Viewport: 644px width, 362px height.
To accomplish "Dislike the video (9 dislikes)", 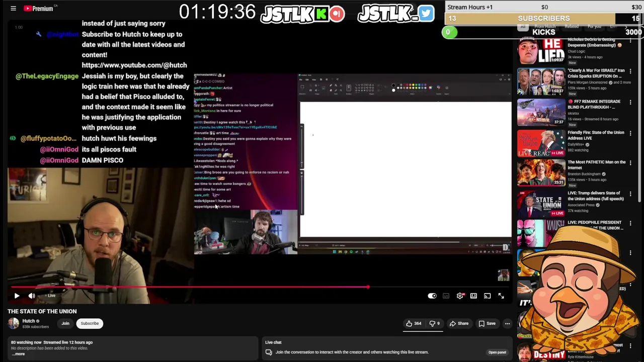I will [435, 323].
